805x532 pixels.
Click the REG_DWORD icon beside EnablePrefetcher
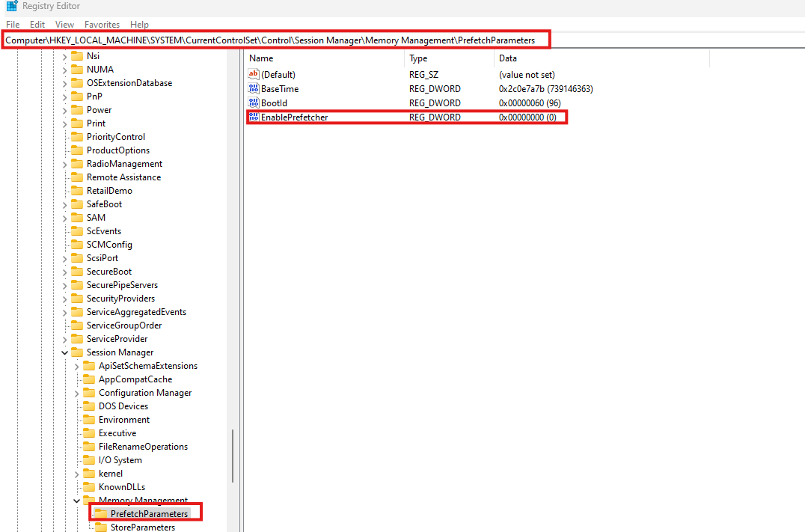(x=253, y=117)
